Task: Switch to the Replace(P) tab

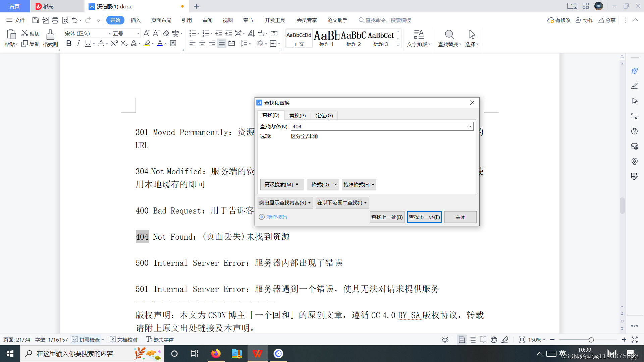Action: click(x=297, y=115)
